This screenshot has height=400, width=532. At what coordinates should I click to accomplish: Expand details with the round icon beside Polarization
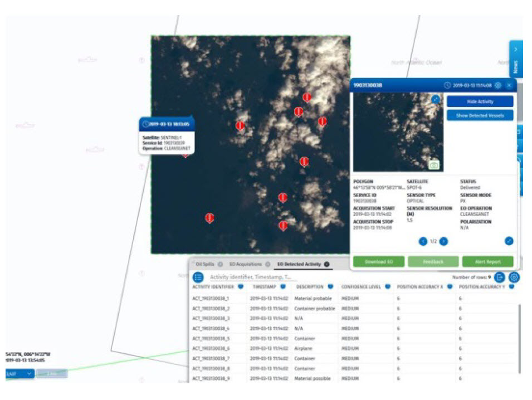(x=509, y=241)
